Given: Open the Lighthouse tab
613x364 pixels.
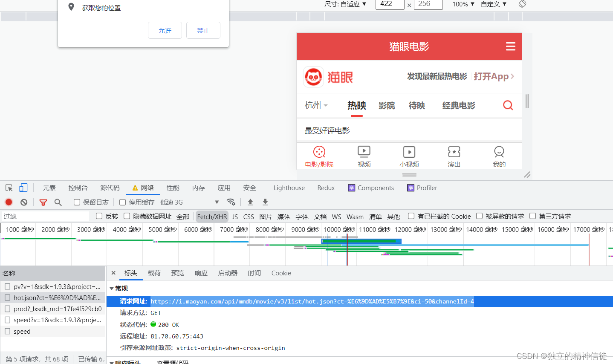Looking at the screenshot, I should 289,188.
